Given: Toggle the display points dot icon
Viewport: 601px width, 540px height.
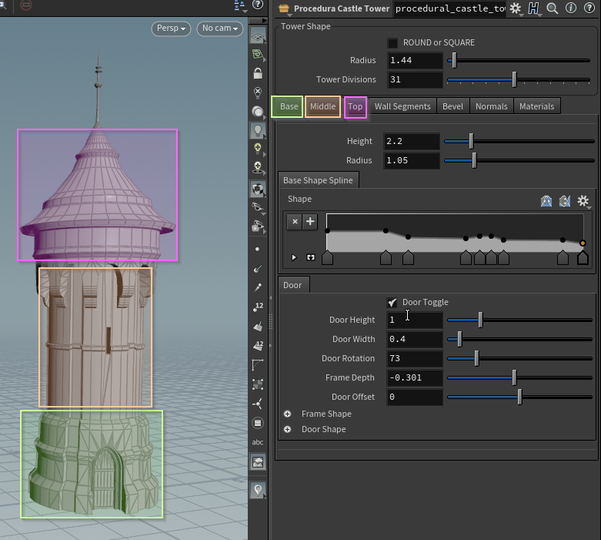Looking at the screenshot, I should (x=257, y=249).
